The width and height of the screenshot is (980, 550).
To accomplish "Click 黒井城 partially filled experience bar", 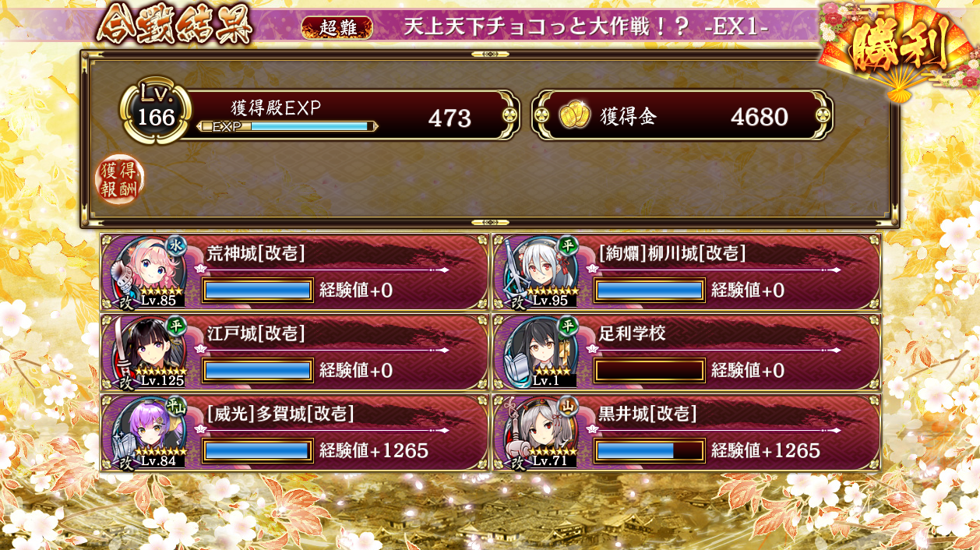I will 650,450.
